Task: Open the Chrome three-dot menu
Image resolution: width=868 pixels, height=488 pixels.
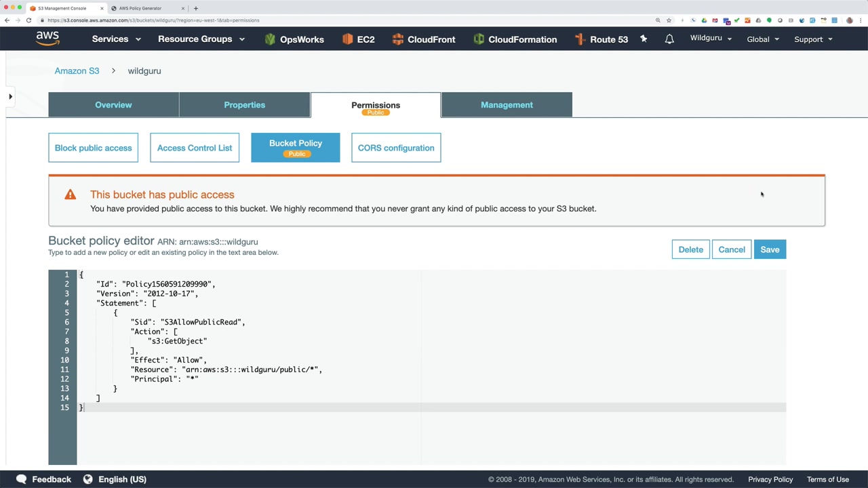Action: coord(861,20)
